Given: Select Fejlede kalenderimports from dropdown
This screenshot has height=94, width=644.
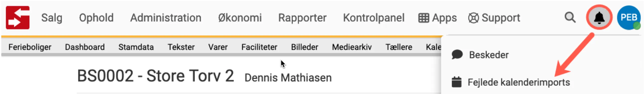Looking at the screenshot, I should [518, 82].
